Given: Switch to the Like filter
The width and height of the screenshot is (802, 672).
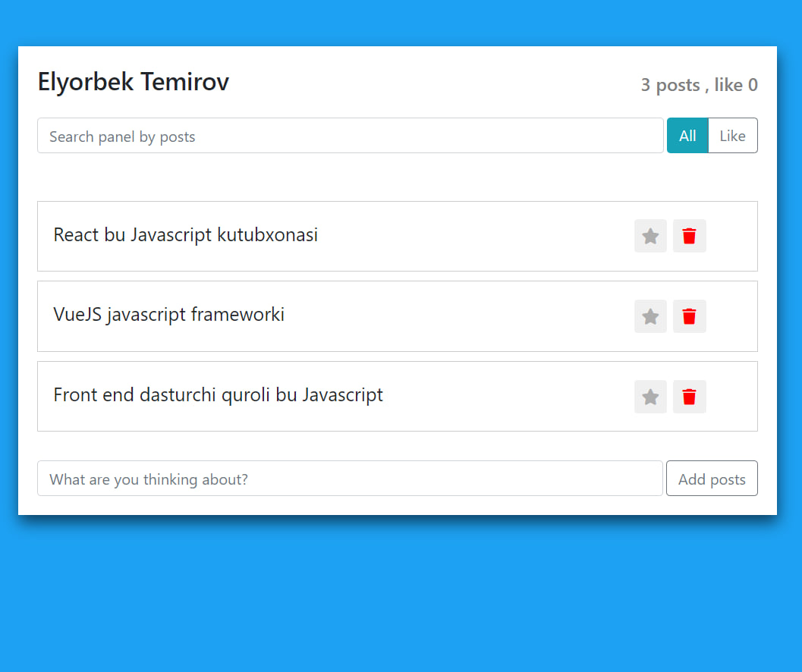Looking at the screenshot, I should click(732, 136).
